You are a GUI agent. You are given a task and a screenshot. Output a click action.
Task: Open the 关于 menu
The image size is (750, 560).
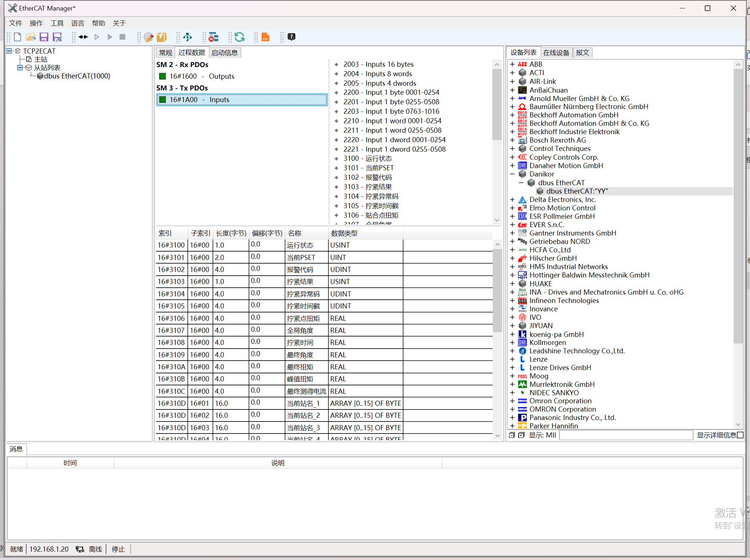(x=119, y=23)
